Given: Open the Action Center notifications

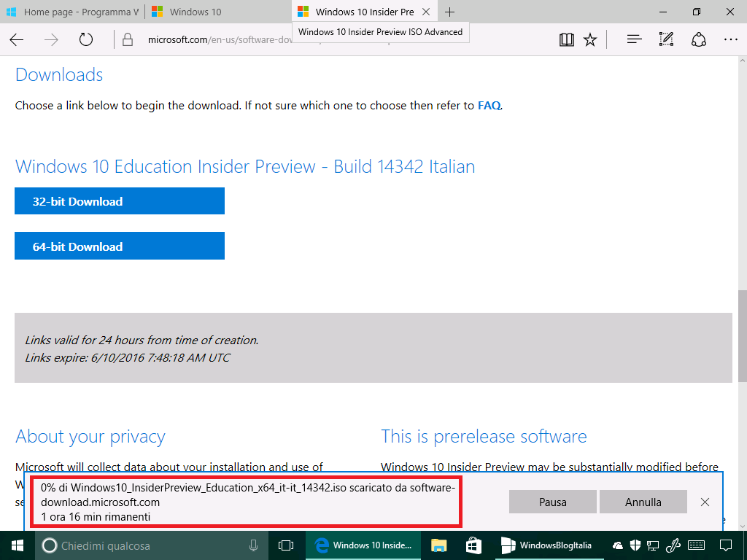Looking at the screenshot, I should (x=726, y=545).
